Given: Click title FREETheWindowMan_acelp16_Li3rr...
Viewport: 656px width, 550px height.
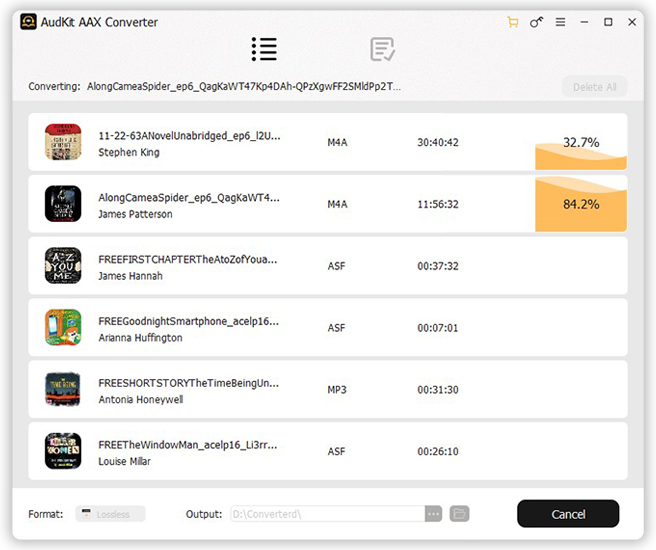Looking at the screenshot, I should pos(188,445).
